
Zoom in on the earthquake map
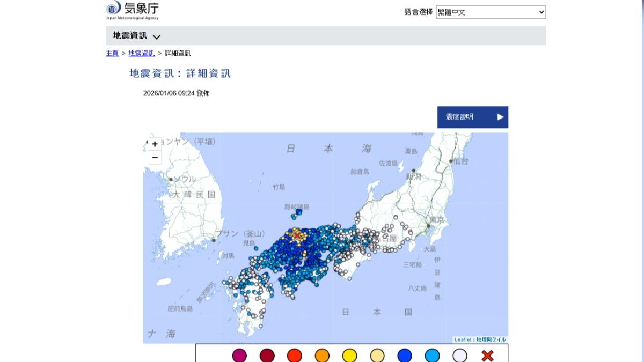coord(155,144)
